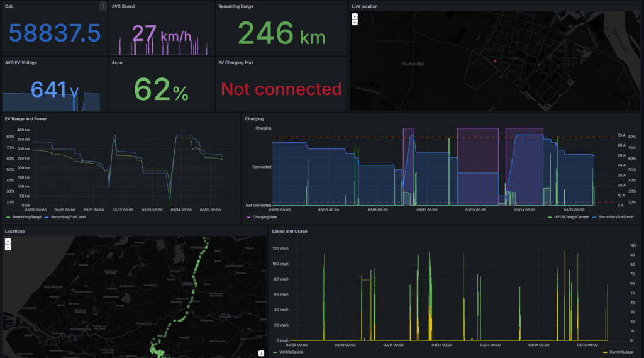This screenshot has height=358, width=644.
Task: Zoom in on the Live location map
Action: point(355,16)
